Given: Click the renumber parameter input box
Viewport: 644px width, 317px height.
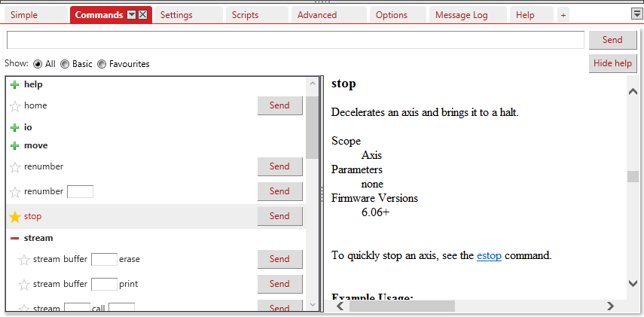Looking at the screenshot, I should [80, 192].
